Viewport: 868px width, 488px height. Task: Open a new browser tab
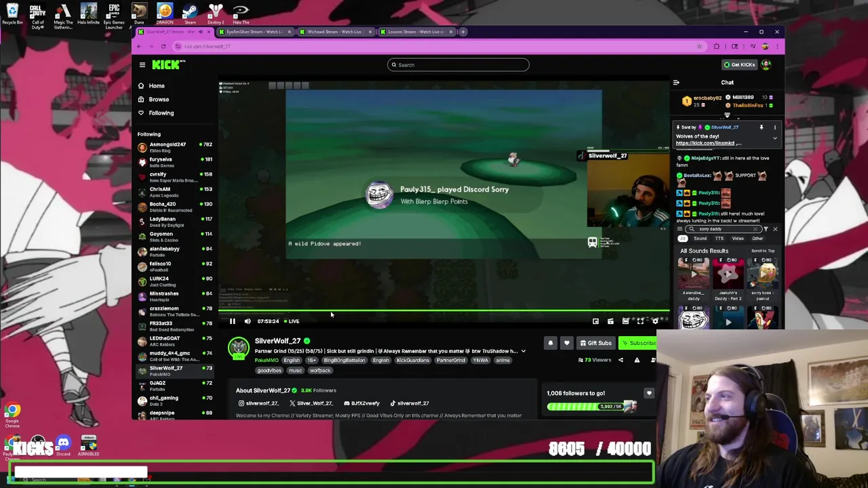463,32
